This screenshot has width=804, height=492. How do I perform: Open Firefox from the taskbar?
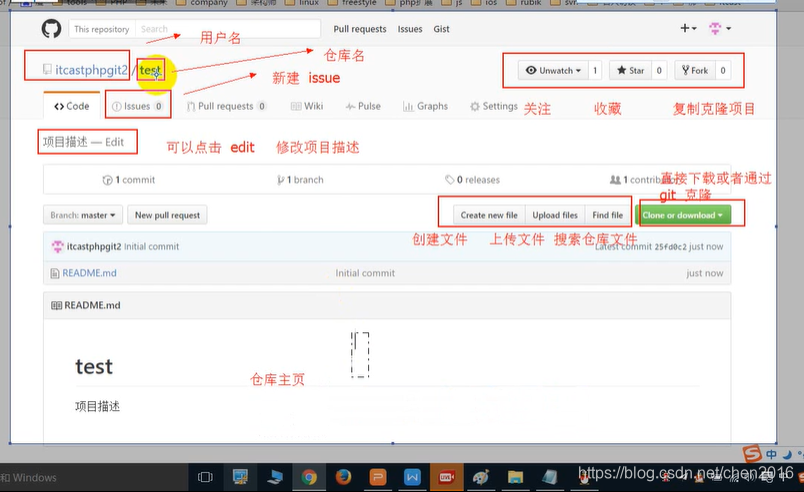point(343,478)
